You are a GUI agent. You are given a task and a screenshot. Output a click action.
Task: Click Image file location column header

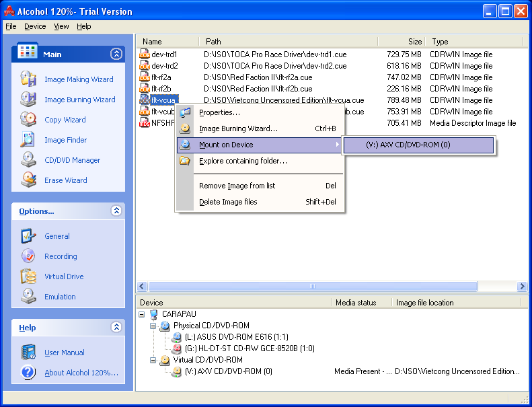[x=456, y=303]
